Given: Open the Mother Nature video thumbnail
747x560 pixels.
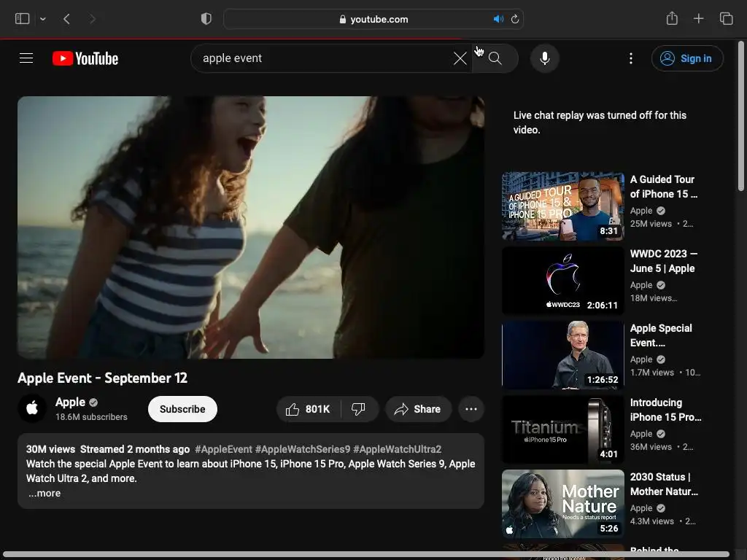Looking at the screenshot, I should (563, 504).
